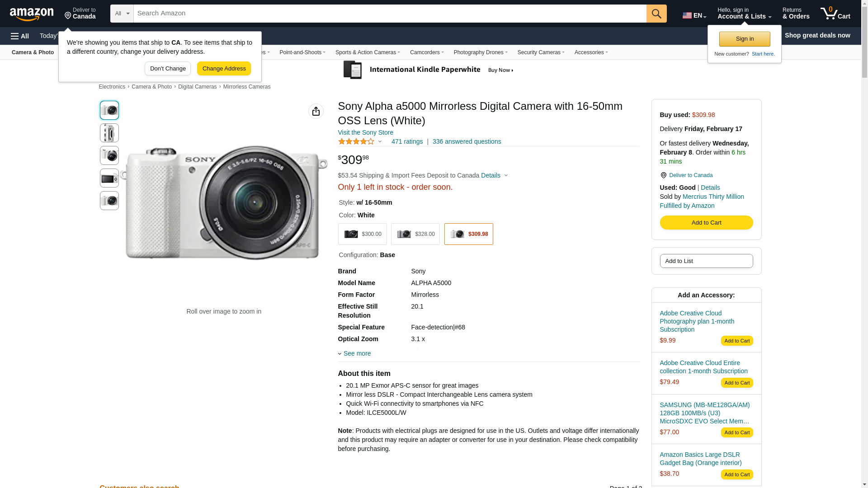Click the star rating icons
The height and width of the screenshot is (488, 868).
(356, 142)
